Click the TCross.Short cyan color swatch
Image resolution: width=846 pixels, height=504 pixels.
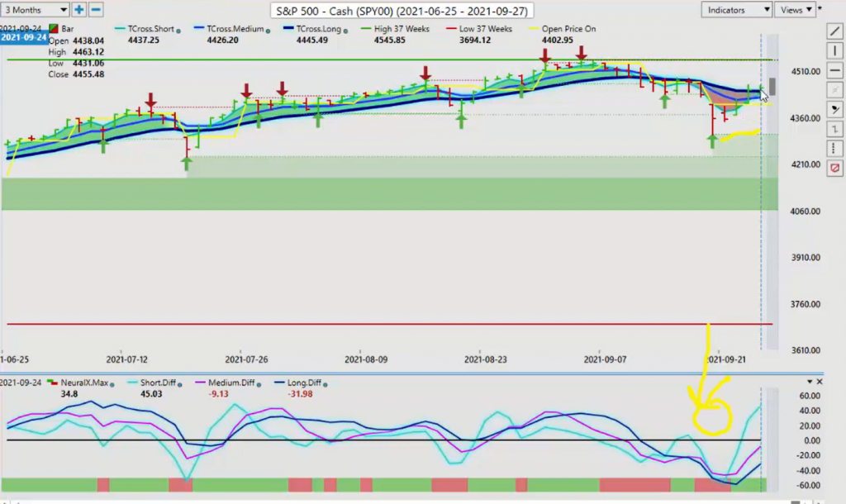[120, 29]
